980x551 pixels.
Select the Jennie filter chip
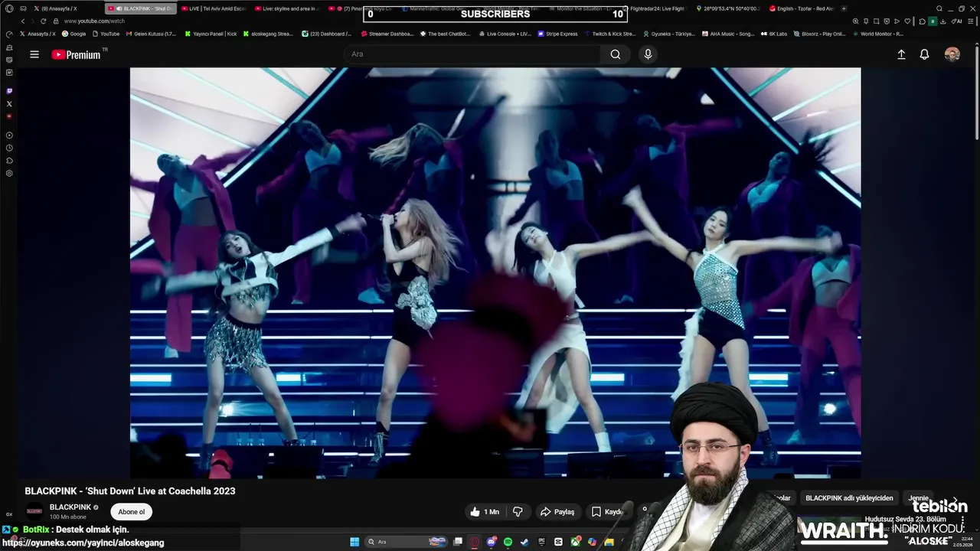coord(918,498)
